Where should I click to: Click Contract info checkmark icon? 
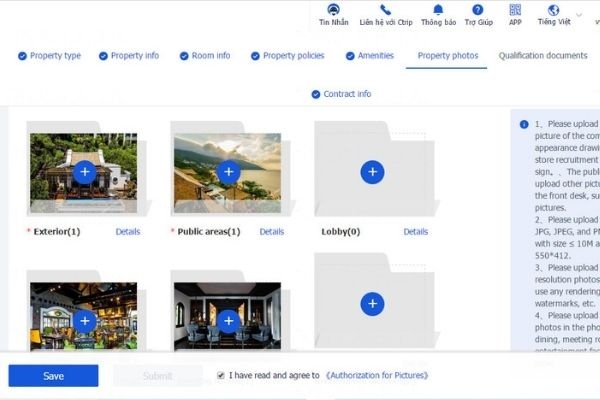coord(316,94)
